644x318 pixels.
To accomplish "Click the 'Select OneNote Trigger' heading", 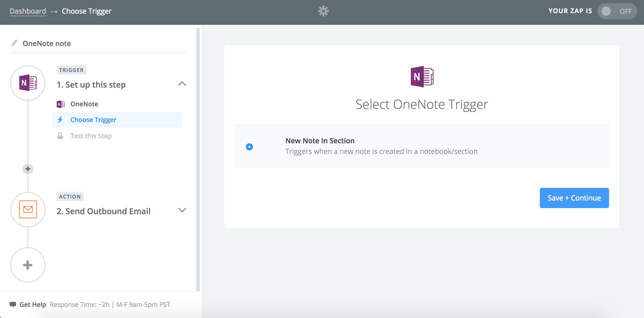I will coord(422,104).
